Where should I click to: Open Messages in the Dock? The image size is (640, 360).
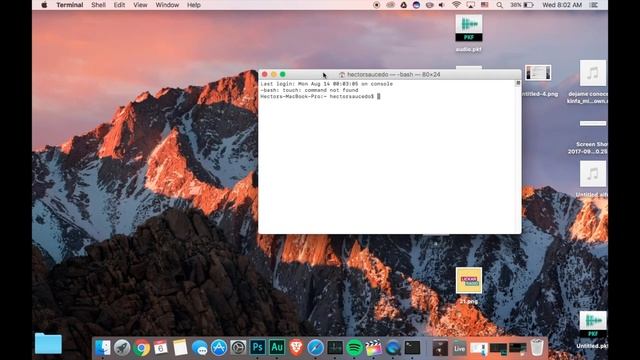tap(200, 348)
